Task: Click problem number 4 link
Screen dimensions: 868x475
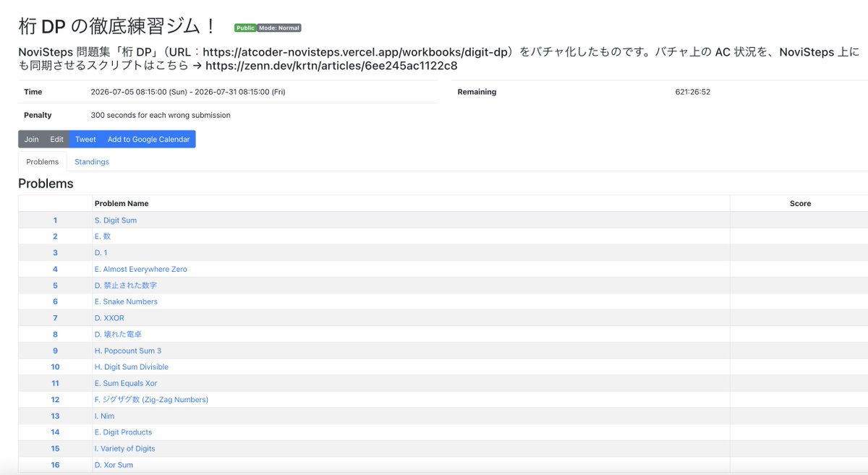Action: pyautogui.click(x=55, y=269)
